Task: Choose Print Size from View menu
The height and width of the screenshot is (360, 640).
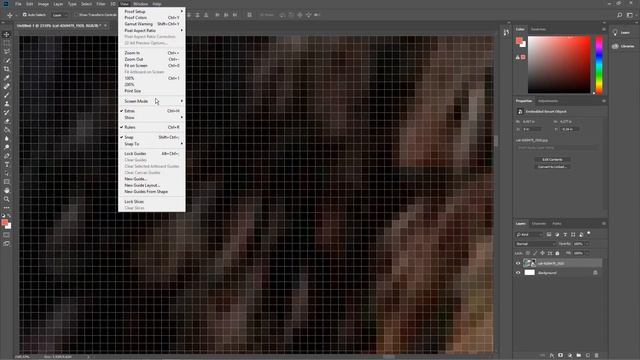Action: click(151, 91)
